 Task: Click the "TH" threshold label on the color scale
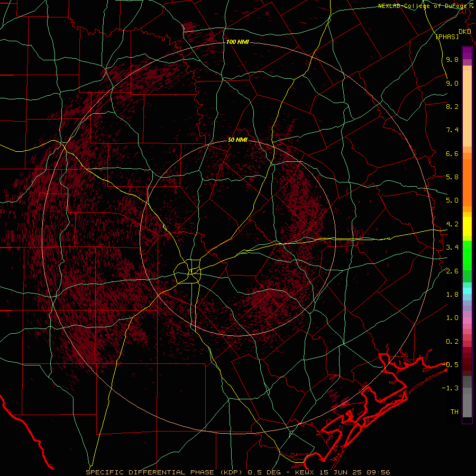click(x=454, y=412)
